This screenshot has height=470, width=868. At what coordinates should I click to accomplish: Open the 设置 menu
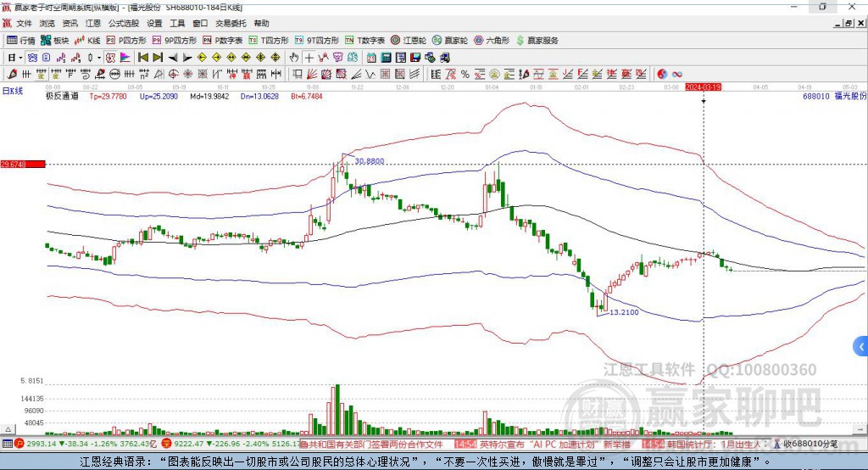[154, 23]
